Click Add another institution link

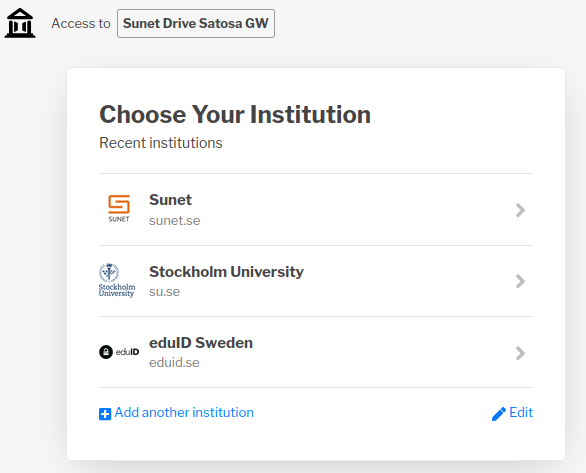click(184, 412)
